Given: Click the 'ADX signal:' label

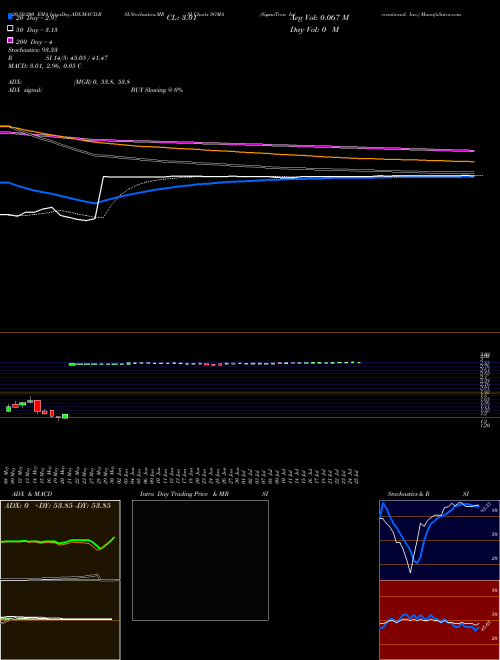Looking at the screenshot, I should [25, 90].
